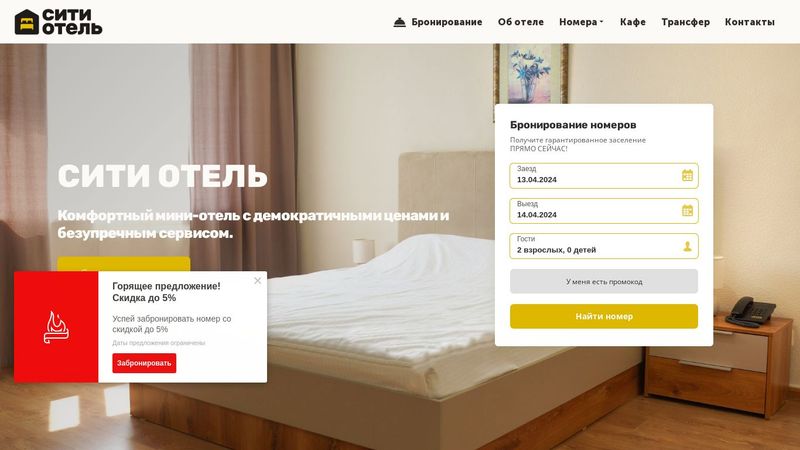Screen dimensions: 800x450
Task: Go to the Об отеле page
Action: [x=520, y=22]
